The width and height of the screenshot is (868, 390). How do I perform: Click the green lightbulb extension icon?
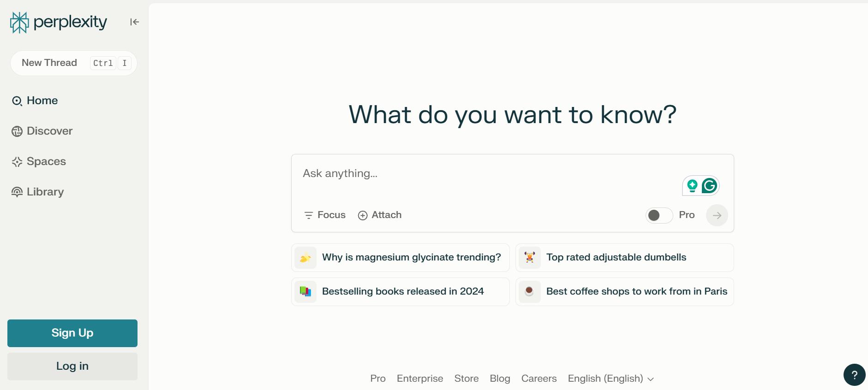[692, 186]
